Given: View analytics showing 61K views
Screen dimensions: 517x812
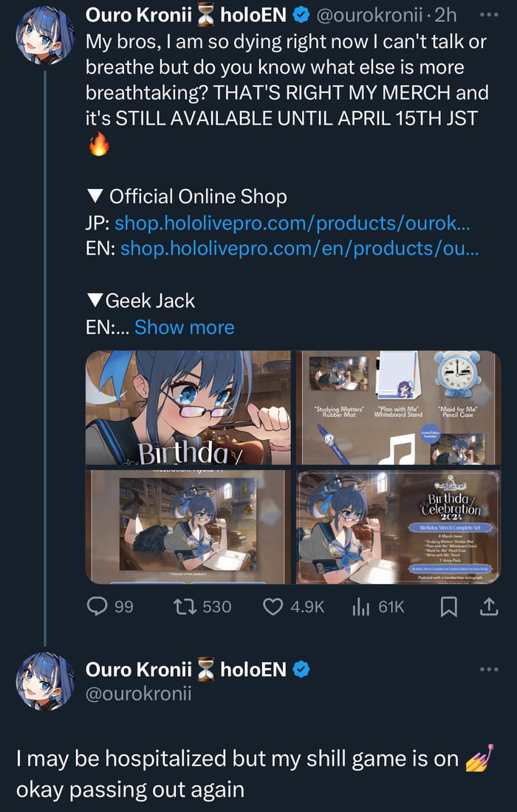Looking at the screenshot, I should 360,606.
